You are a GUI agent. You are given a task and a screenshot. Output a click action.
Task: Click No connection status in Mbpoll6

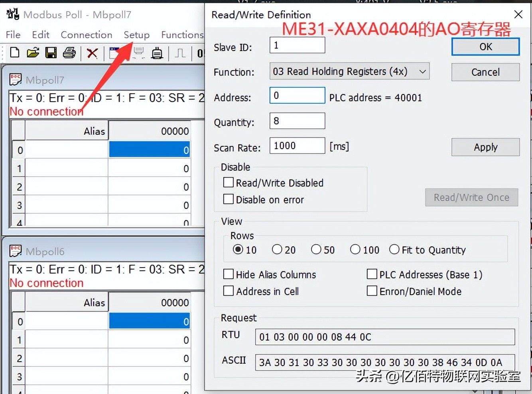[x=47, y=283]
